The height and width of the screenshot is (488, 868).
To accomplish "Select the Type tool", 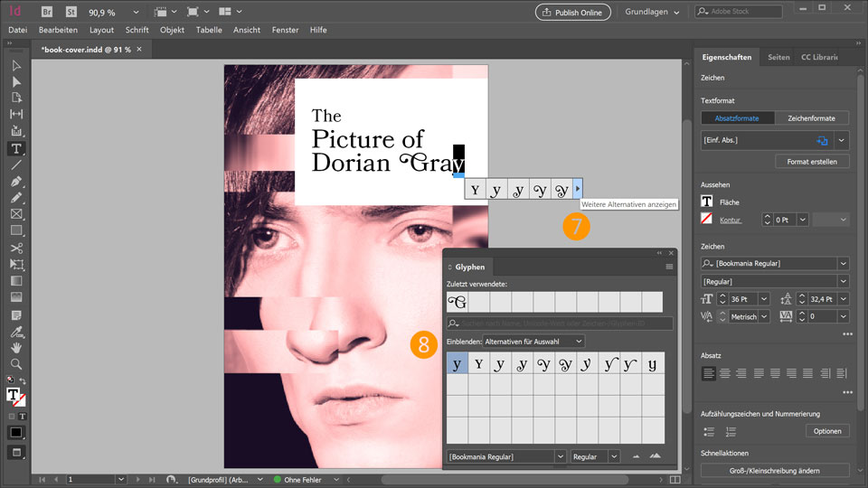I will coord(16,148).
